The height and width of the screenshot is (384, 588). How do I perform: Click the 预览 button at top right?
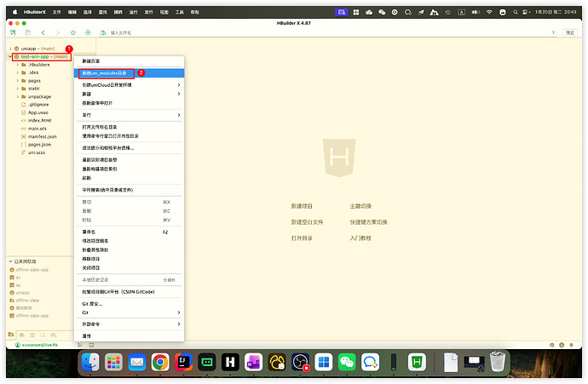point(570,32)
